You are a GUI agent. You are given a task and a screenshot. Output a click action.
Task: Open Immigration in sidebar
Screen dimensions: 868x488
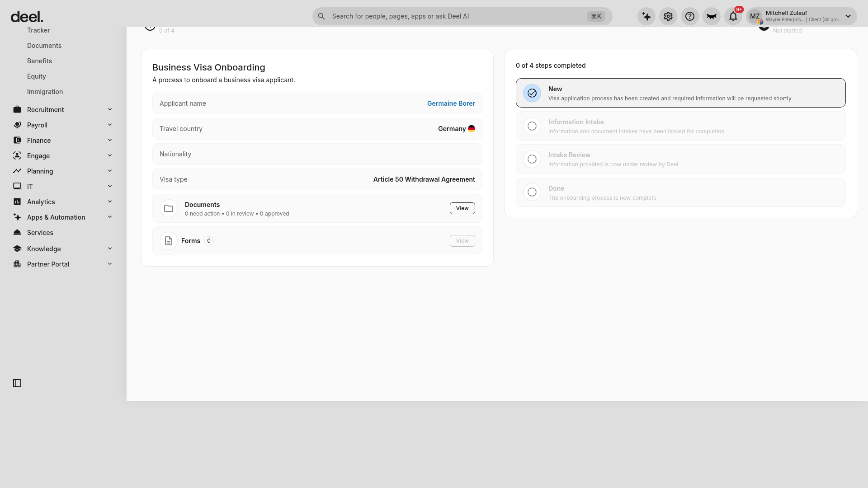point(45,92)
